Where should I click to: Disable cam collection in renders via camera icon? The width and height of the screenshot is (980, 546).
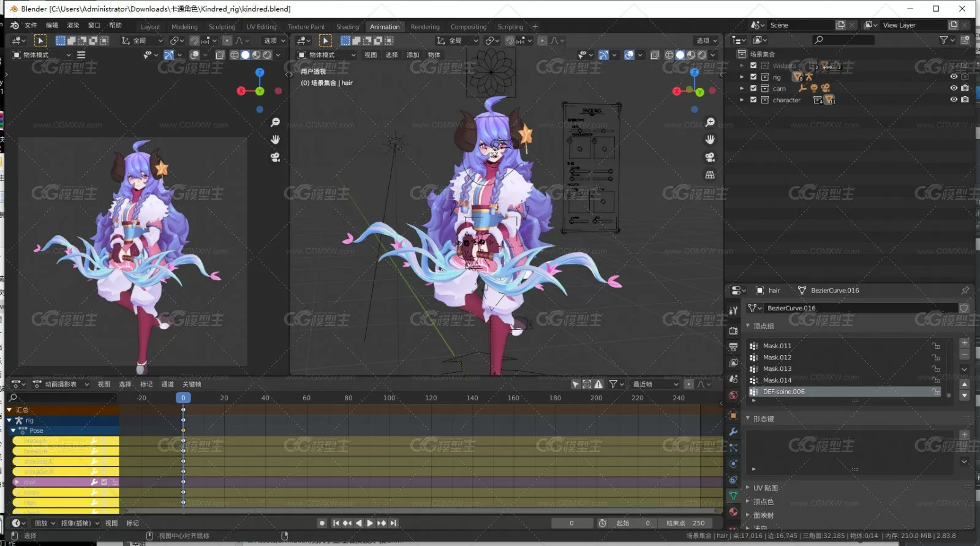pos(965,88)
